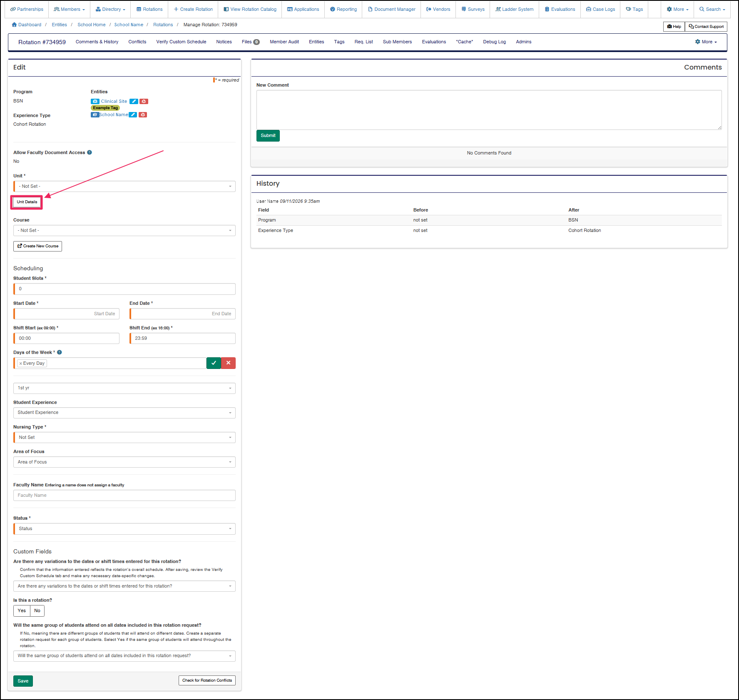Open the Member Audit tab
Viewport: 739px width, 700px height.
(x=284, y=42)
